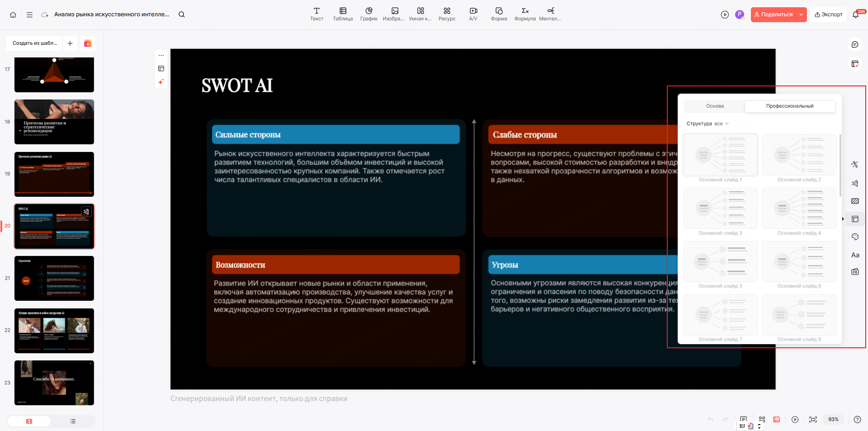Open the comments panel icon in right sidebar
868x431 pixels.
tap(854, 44)
